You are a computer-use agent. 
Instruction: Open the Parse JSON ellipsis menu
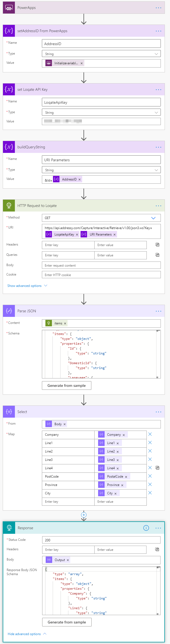click(x=158, y=311)
